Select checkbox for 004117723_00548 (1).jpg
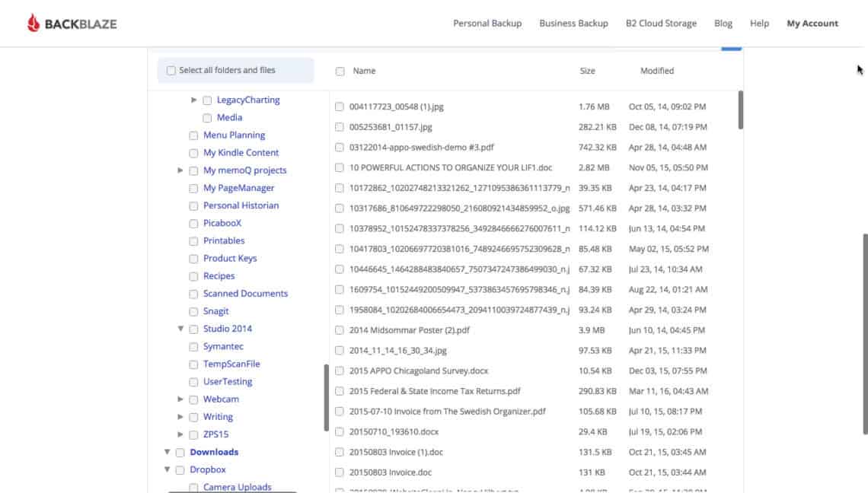Image resolution: width=868 pixels, height=493 pixels. [340, 107]
